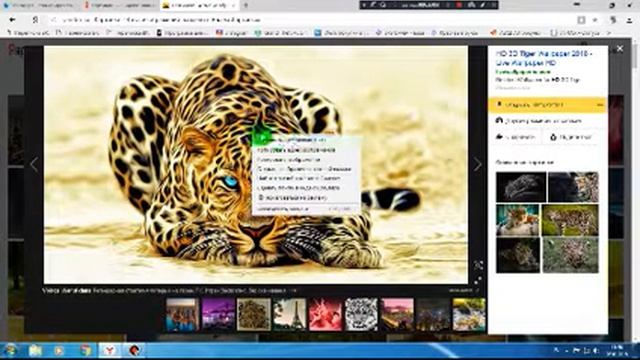The image size is (640, 360).
Task: Open the red circular taskbar app icon
Action: [x=134, y=351]
